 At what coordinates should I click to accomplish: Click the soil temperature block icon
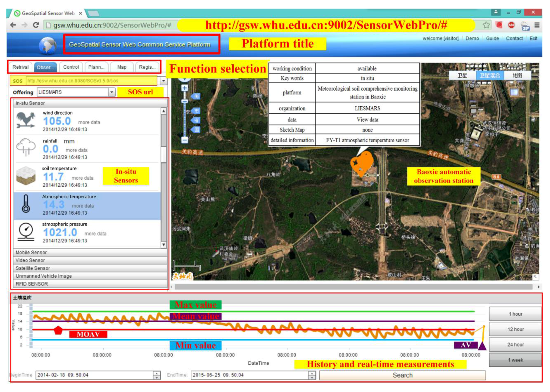(x=26, y=175)
